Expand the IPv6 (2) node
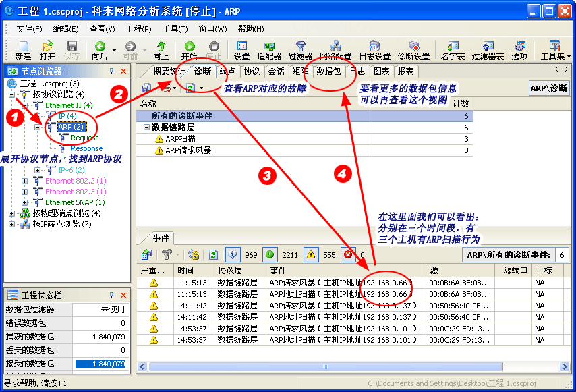The image size is (576, 392). [38, 170]
